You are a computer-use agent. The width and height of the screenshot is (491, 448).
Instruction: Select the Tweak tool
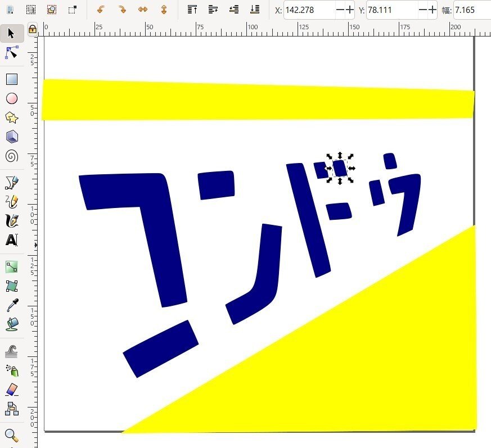pos(12,351)
